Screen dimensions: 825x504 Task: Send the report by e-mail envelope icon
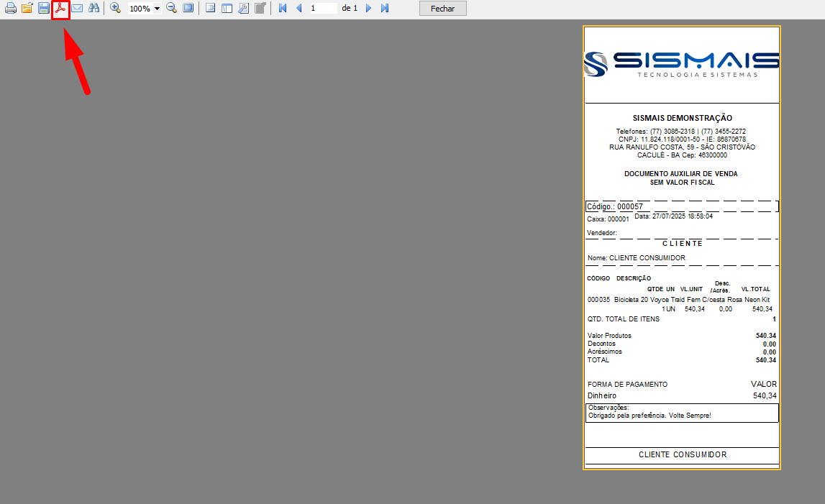point(76,9)
